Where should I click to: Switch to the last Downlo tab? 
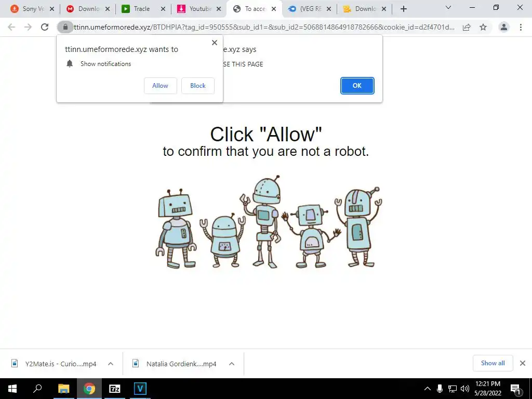click(365, 9)
